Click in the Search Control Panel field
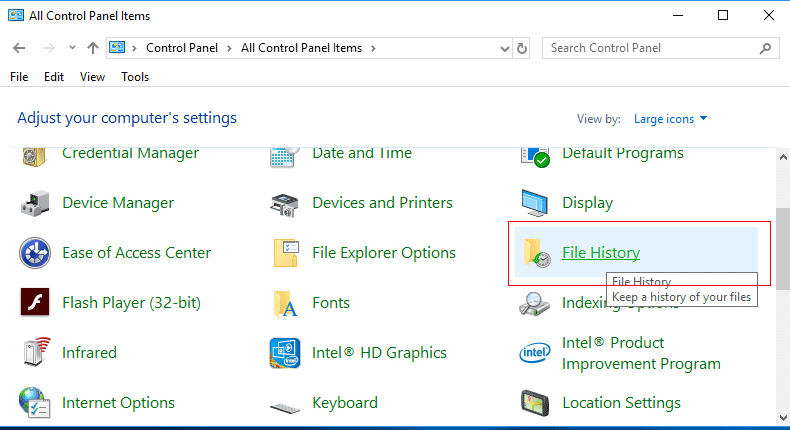This screenshot has width=790, height=430. pos(650,48)
